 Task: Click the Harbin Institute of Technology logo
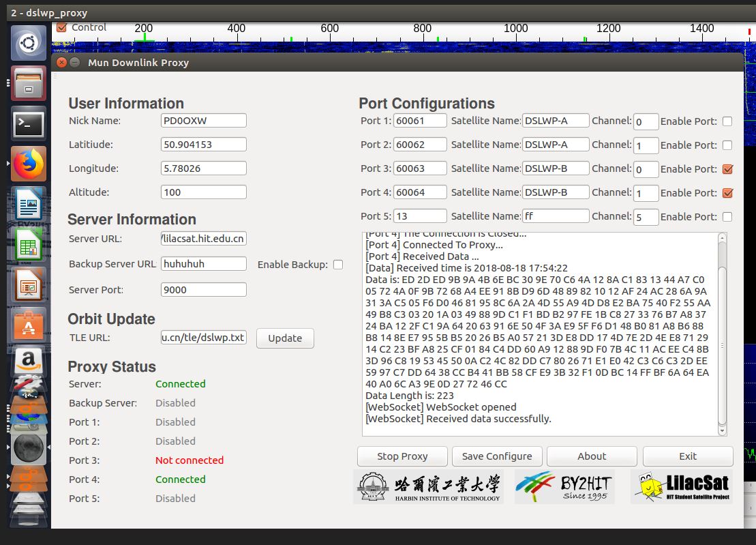click(428, 486)
